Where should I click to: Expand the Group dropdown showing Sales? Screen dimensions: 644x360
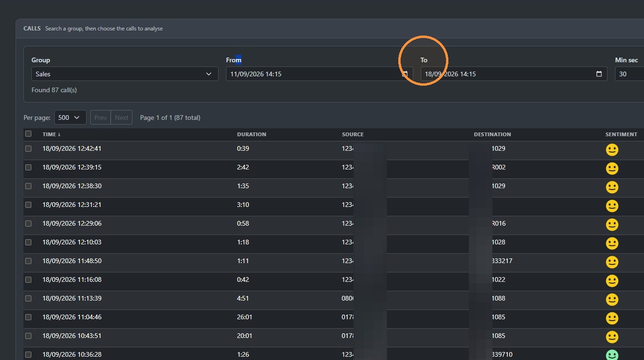pos(124,74)
